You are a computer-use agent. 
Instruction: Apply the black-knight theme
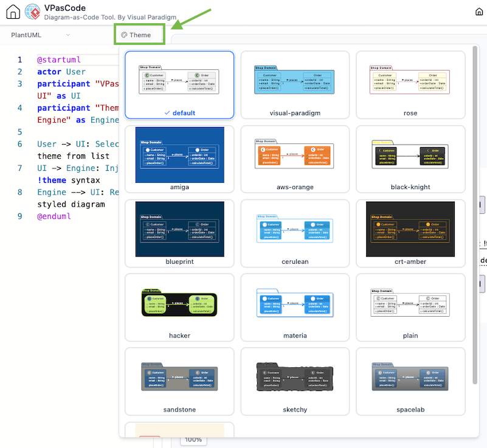410,159
